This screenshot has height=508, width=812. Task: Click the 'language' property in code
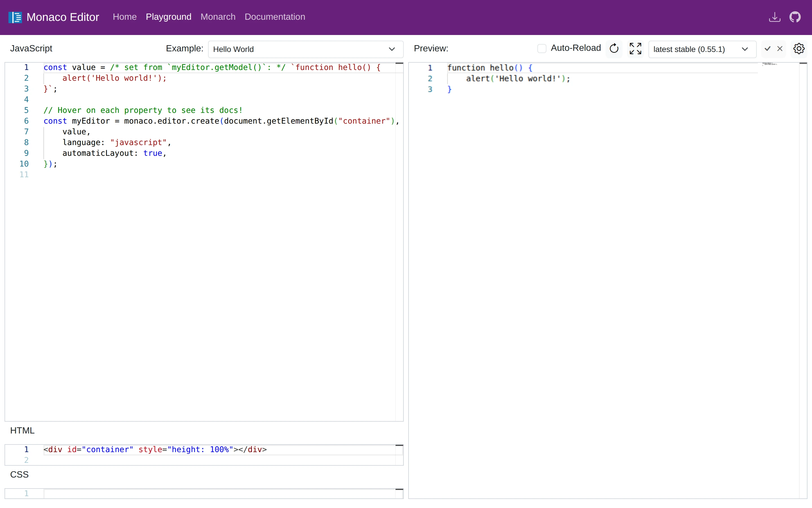[81, 143]
